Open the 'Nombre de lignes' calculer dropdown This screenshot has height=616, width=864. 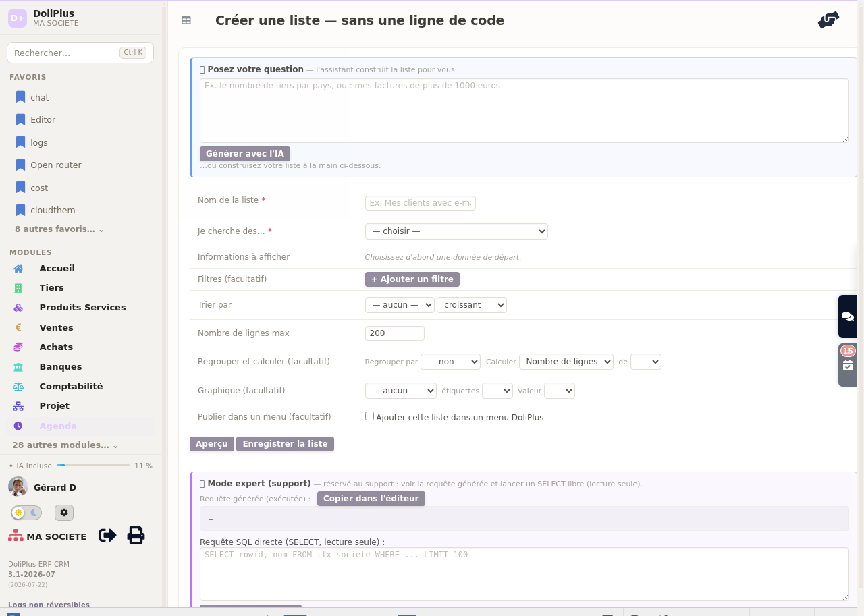(566, 362)
